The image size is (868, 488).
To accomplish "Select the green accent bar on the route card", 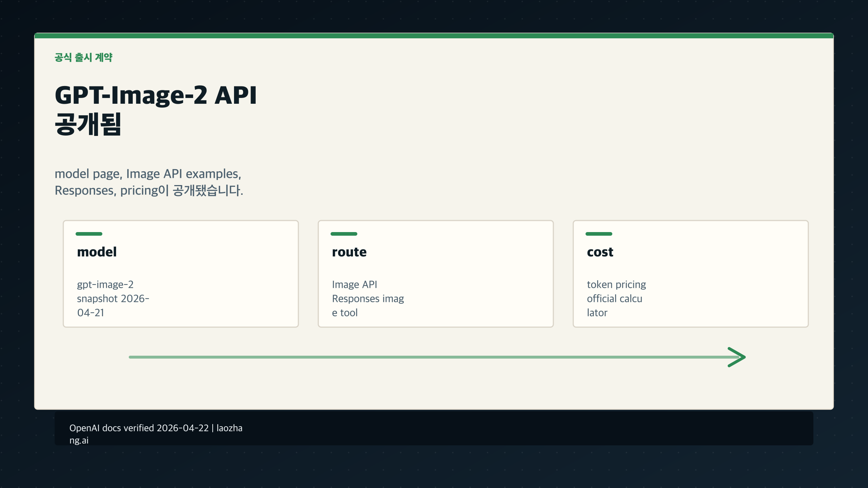I will (x=344, y=234).
